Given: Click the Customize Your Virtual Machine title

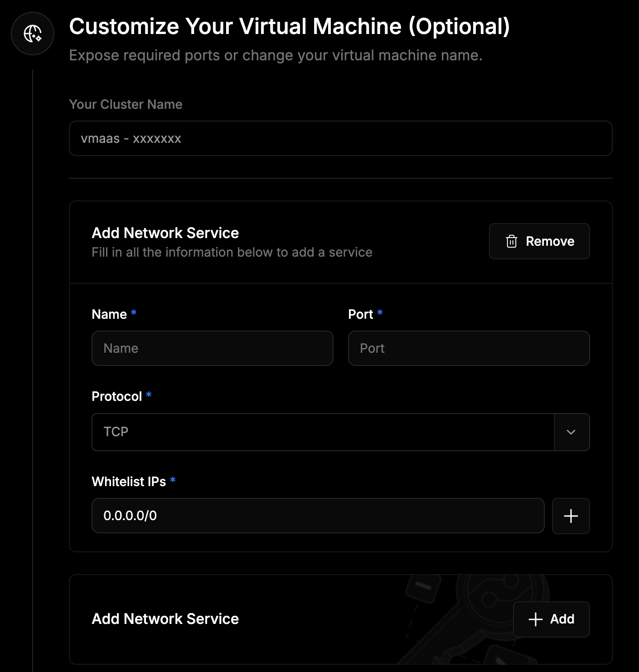Looking at the screenshot, I should tap(290, 26).
